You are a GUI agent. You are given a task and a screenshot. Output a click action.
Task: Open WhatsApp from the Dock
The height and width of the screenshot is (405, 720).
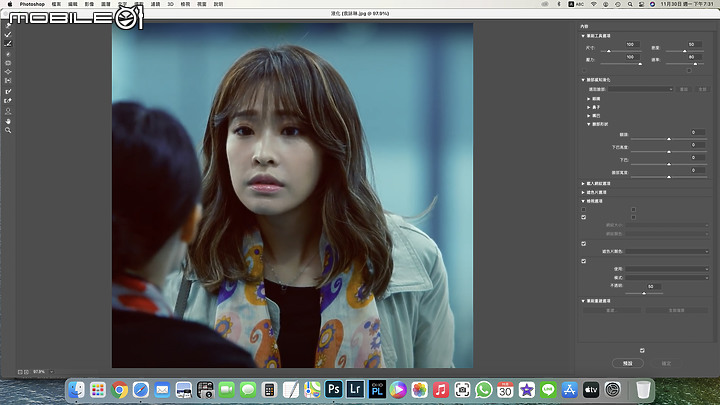click(x=484, y=390)
